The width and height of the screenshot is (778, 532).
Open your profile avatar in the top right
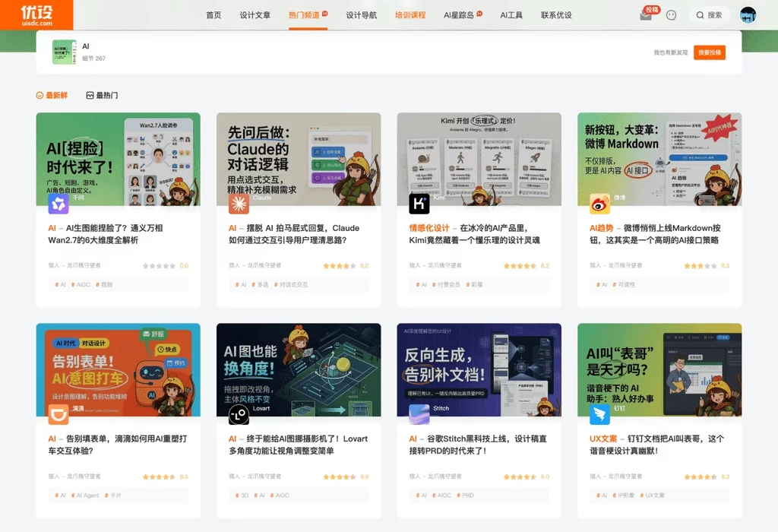pos(748,14)
